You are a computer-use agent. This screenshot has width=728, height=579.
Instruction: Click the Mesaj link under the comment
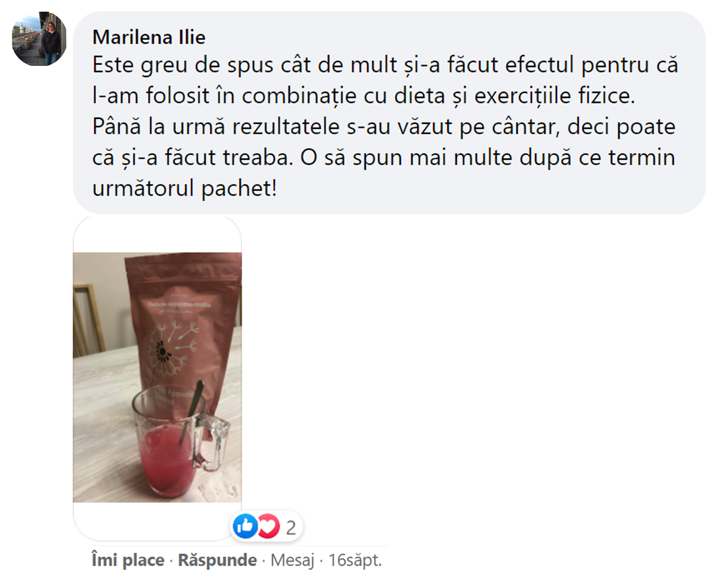pos(292,560)
